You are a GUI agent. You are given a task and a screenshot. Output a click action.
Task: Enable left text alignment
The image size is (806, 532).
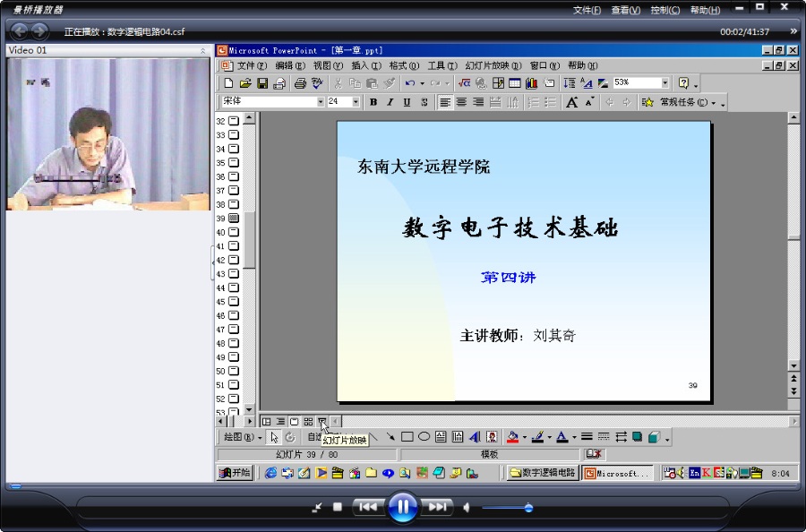[445, 102]
